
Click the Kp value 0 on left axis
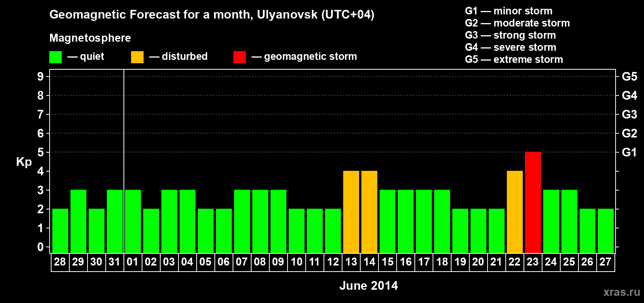click(41, 247)
